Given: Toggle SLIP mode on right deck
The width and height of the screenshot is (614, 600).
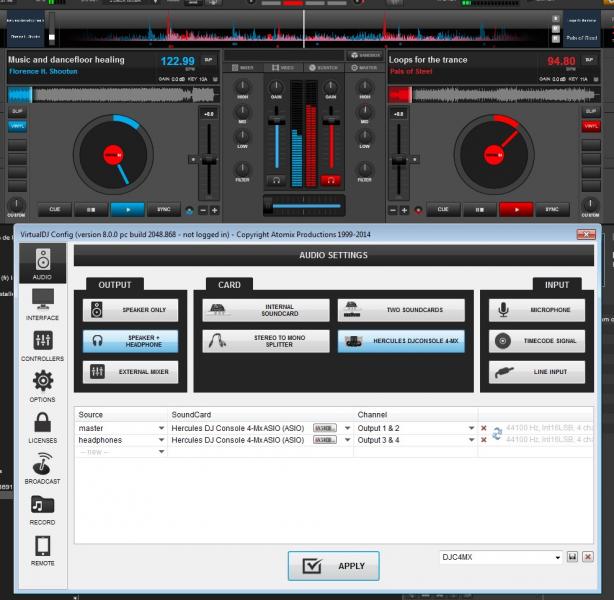Looking at the screenshot, I should click(x=591, y=112).
